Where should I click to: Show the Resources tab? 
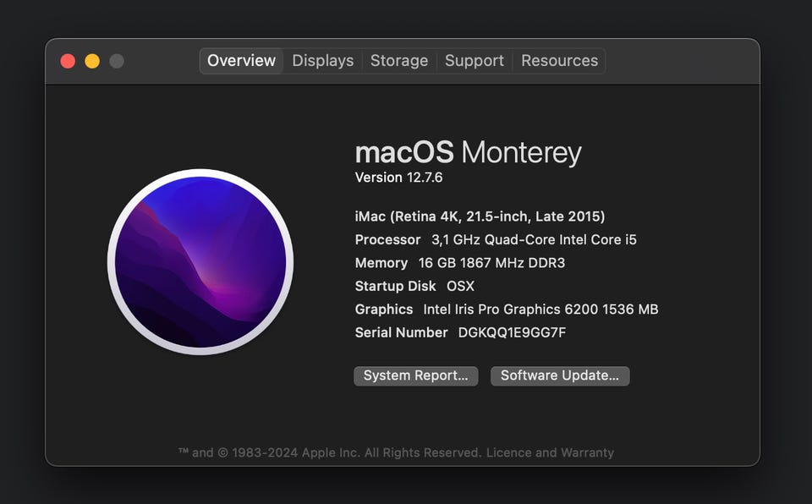pyautogui.click(x=559, y=61)
